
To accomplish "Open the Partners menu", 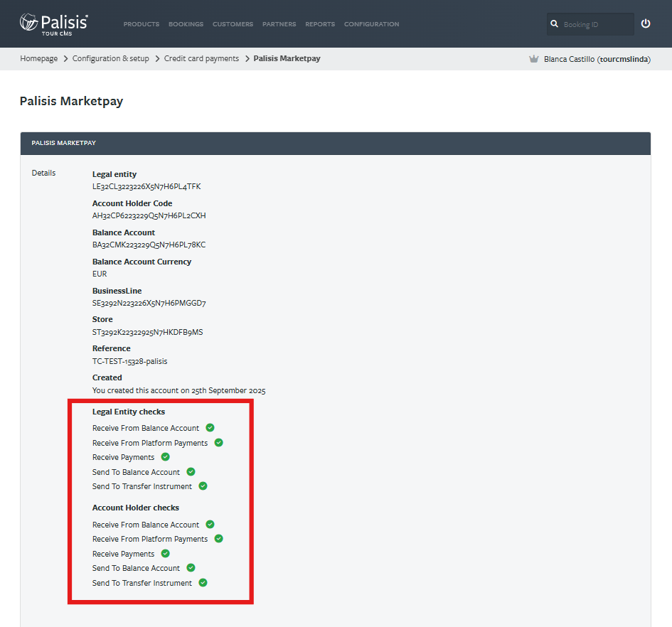I will 279,24.
